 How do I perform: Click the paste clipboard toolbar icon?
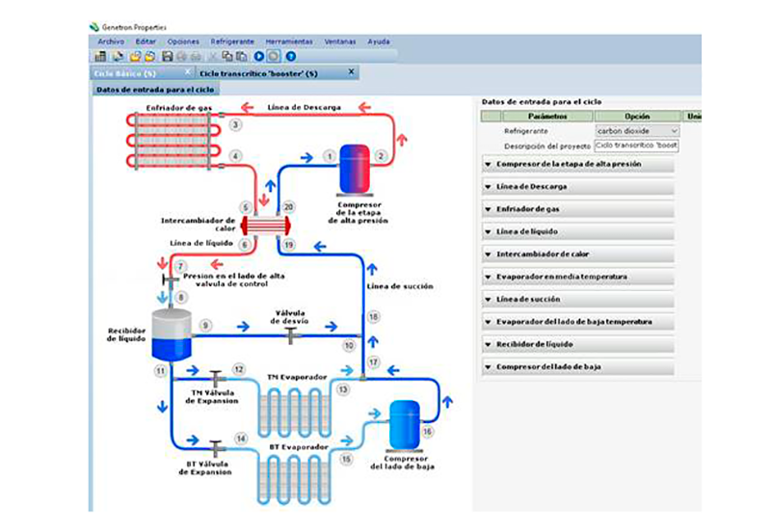241,57
